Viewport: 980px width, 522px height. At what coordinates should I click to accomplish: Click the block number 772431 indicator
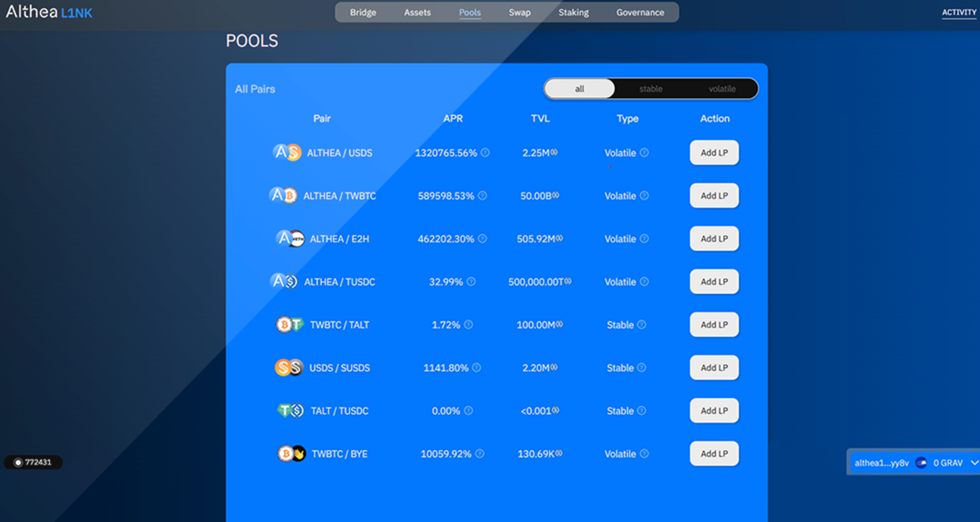click(x=33, y=462)
